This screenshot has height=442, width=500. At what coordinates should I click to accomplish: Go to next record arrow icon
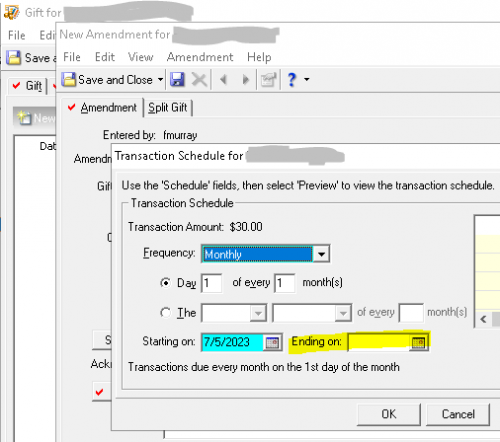(x=246, y=80)
